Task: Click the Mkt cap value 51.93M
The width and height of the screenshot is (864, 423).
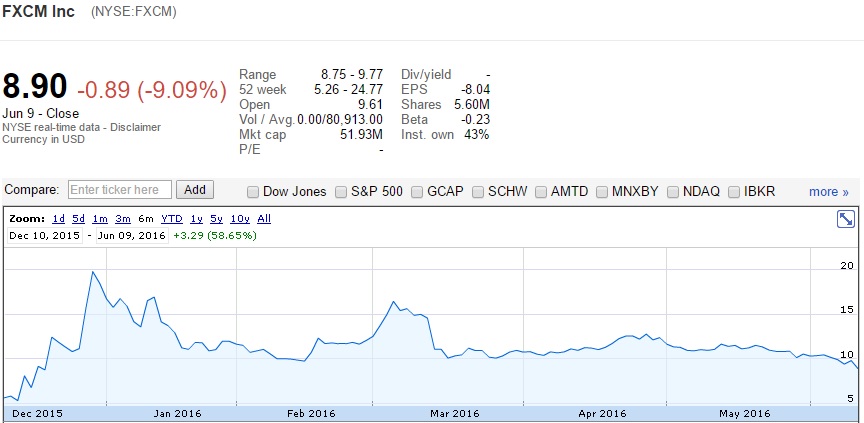Action: pyautogui.click(x=361, y=134)
